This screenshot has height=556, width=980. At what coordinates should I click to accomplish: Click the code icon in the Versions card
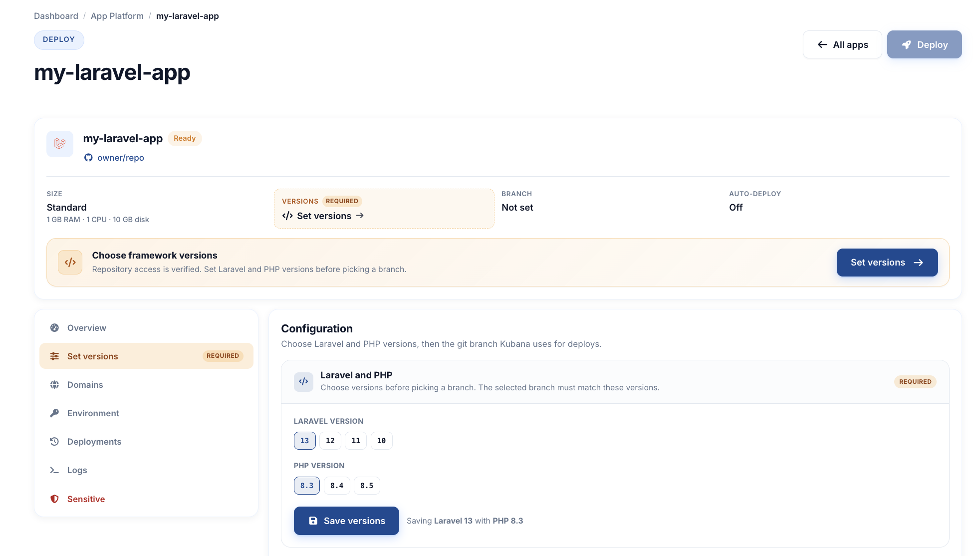(x=287, y=216)
